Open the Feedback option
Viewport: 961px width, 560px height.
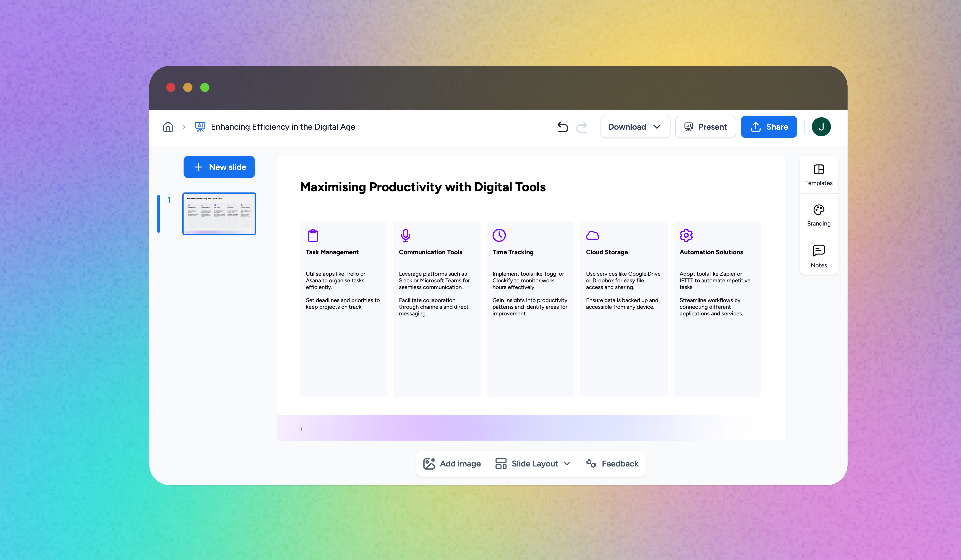(x=612, y=464)
